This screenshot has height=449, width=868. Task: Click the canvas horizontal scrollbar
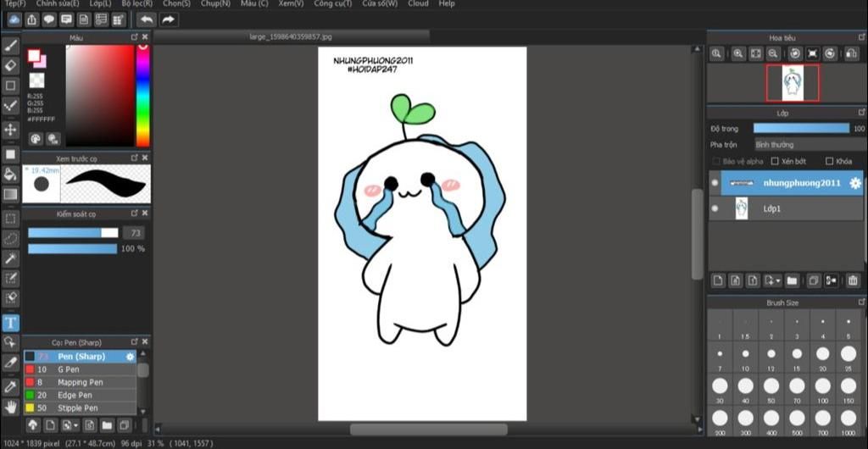[x=428, y=430]
